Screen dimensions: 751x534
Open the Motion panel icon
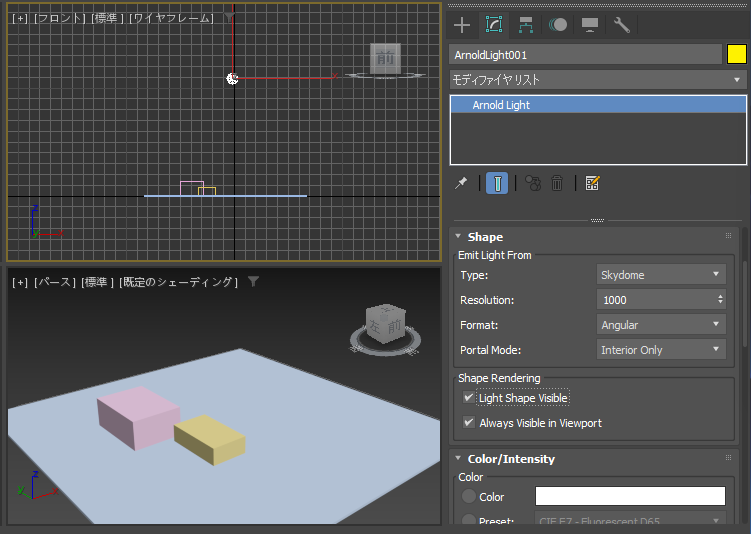pos(558,25)
